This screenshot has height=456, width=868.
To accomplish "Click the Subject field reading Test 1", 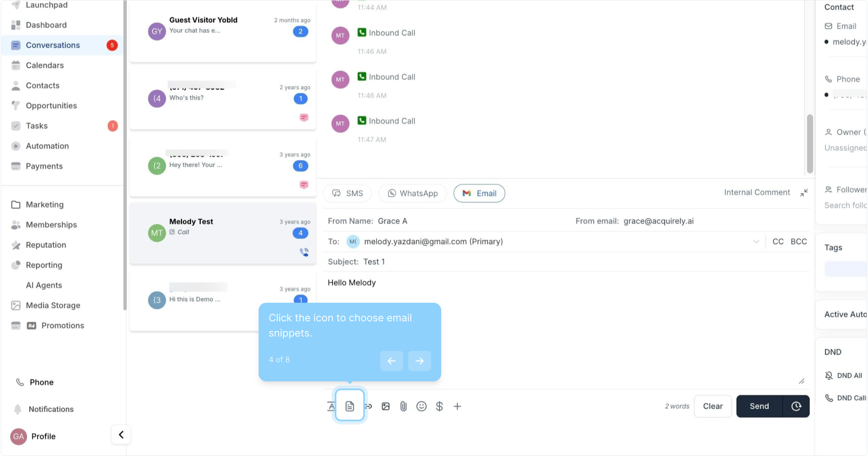I will [x=374, y=262].
